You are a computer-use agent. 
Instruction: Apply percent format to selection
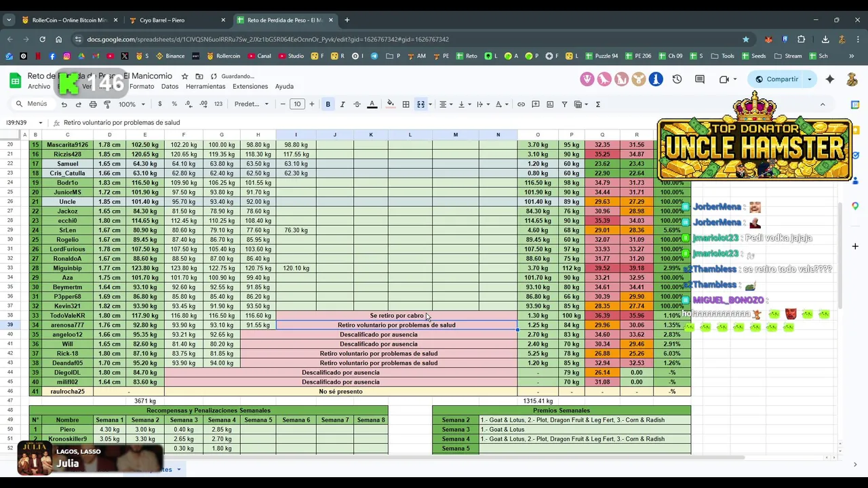(174, 104)
